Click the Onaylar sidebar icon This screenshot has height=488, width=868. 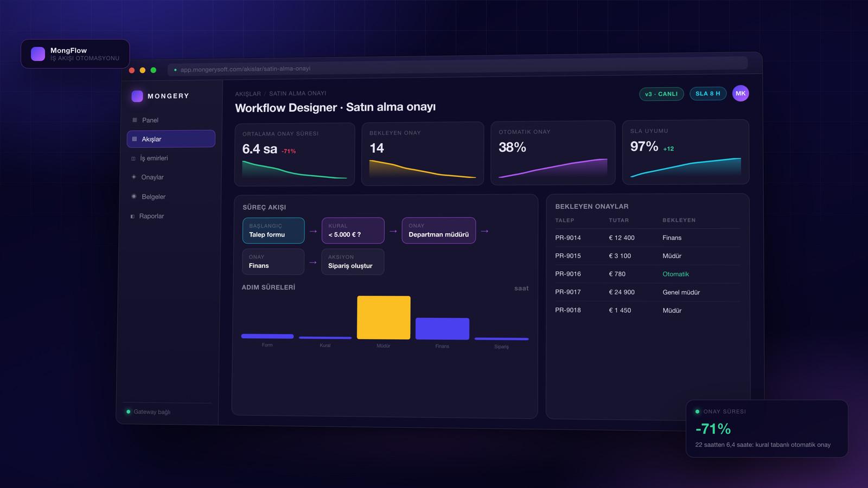tap(134, 177)
